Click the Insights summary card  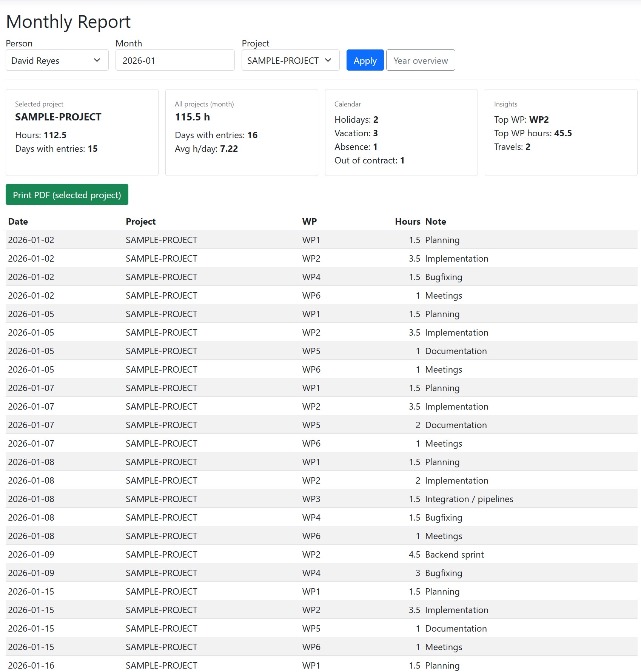click(561, 133)
